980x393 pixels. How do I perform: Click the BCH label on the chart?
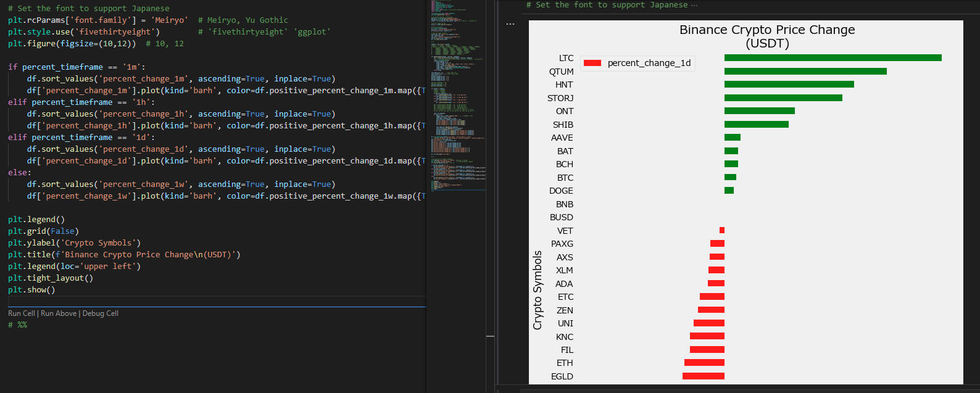(565, 164)
